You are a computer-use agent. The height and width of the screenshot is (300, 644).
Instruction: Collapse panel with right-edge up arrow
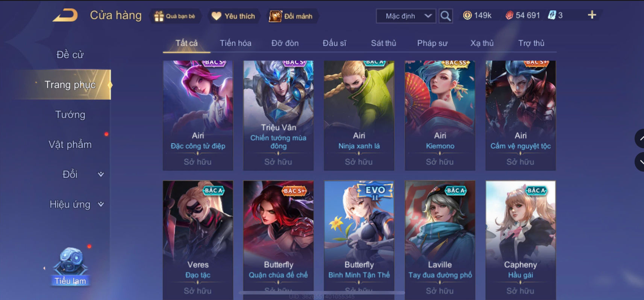(x=640, y=139)
